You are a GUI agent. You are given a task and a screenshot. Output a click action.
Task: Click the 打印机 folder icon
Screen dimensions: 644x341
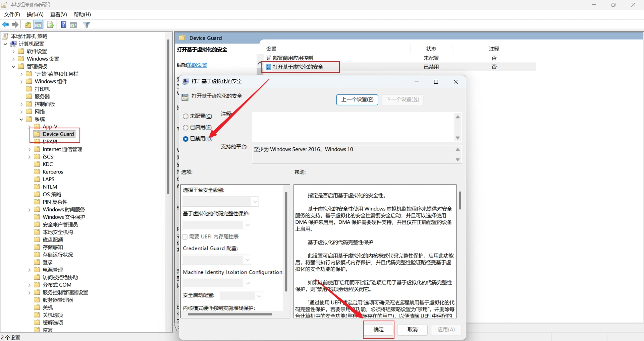click(x=29, y=89)
